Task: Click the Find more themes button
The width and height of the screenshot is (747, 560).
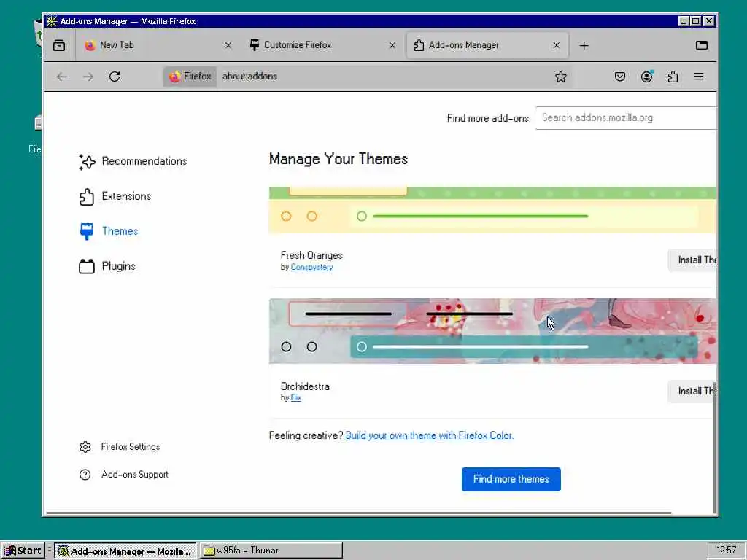Action: point(511,480)
